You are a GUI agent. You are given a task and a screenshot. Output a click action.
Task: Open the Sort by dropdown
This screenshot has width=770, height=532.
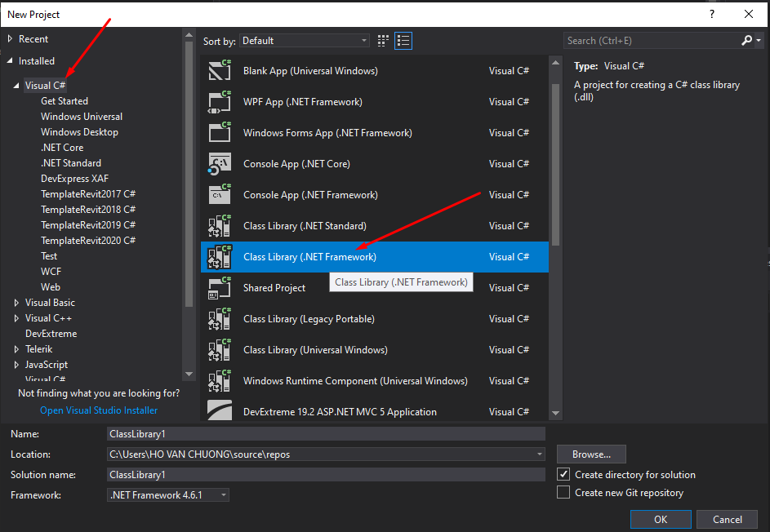305,41
